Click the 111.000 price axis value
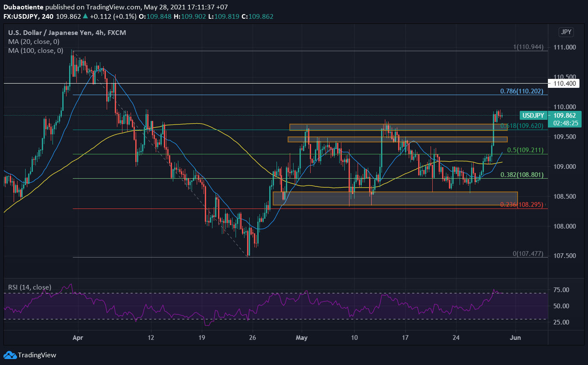Screen dimensions: 588x365 click(565, 47)
